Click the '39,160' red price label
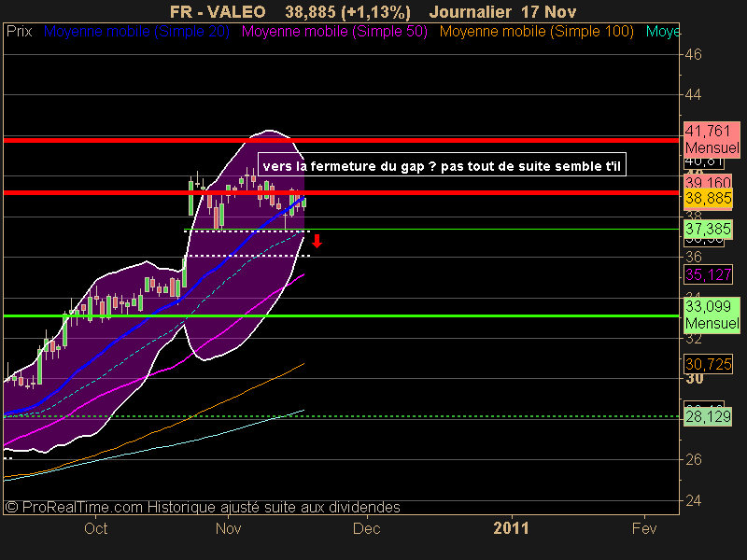The width and height of the screenshot is (747, 560). tap(708, 182)
